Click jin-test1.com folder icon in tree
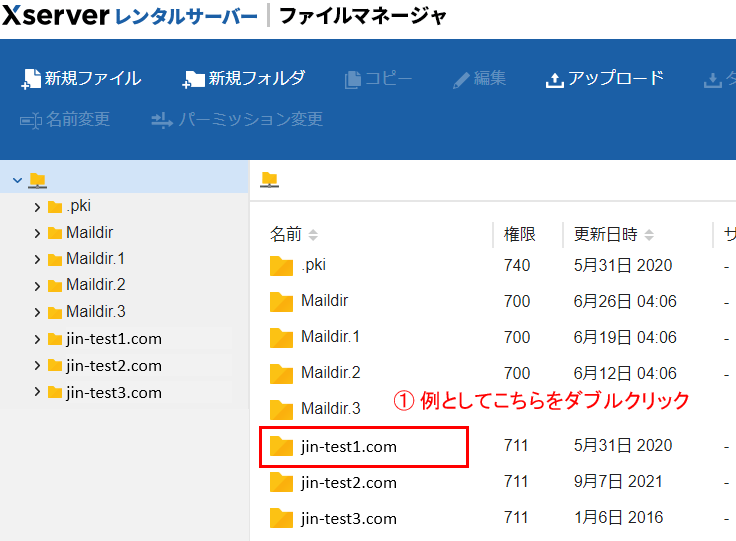 pyautogui.click(x=55, y=339)
